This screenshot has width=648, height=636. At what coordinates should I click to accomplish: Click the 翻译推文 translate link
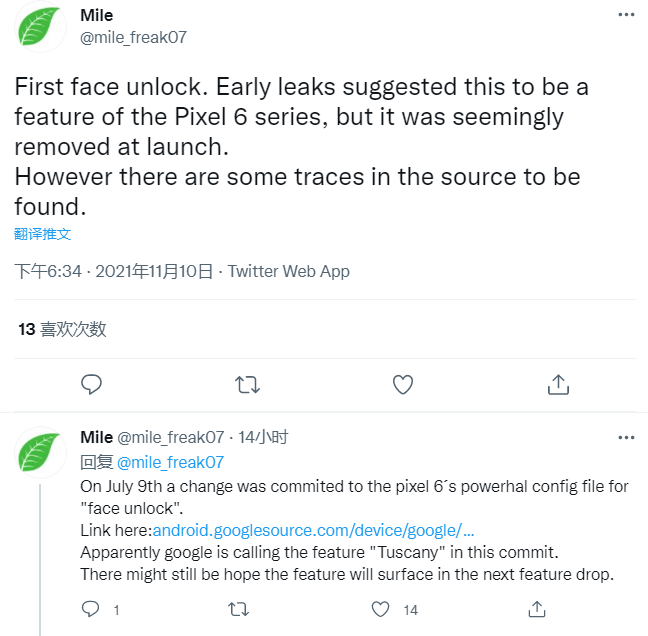pyautogui.click(x=43, y=234)
